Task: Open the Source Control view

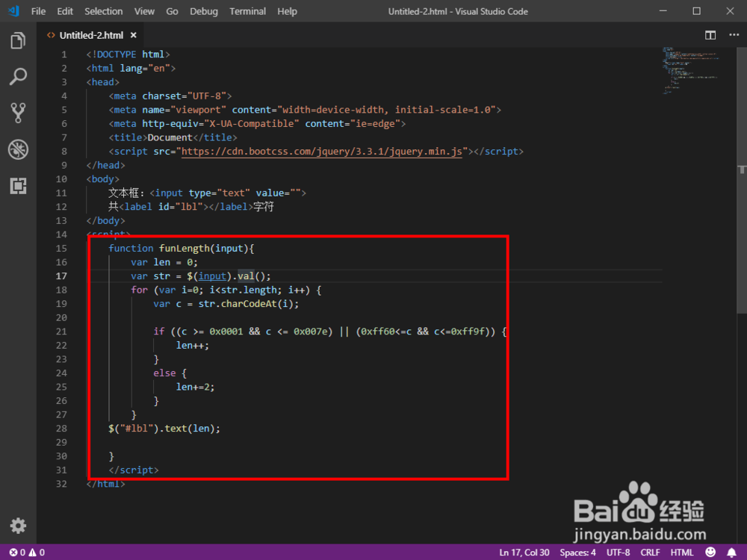Action: pyautogui.click(x=18, y=113)
